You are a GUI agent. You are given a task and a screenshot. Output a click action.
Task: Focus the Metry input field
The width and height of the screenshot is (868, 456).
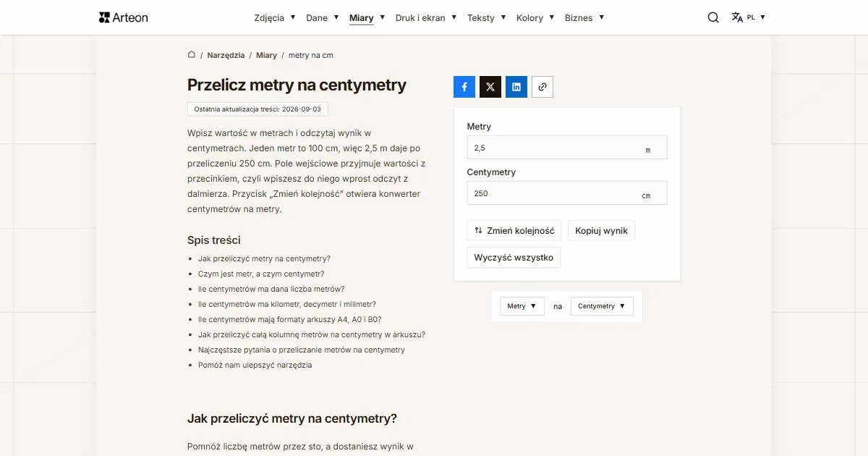coord(567,148)
